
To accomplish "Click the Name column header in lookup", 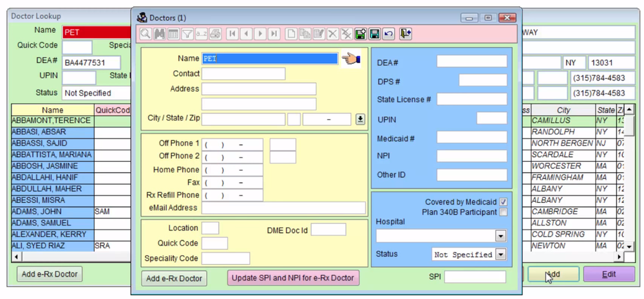I will tap(53, 110).
